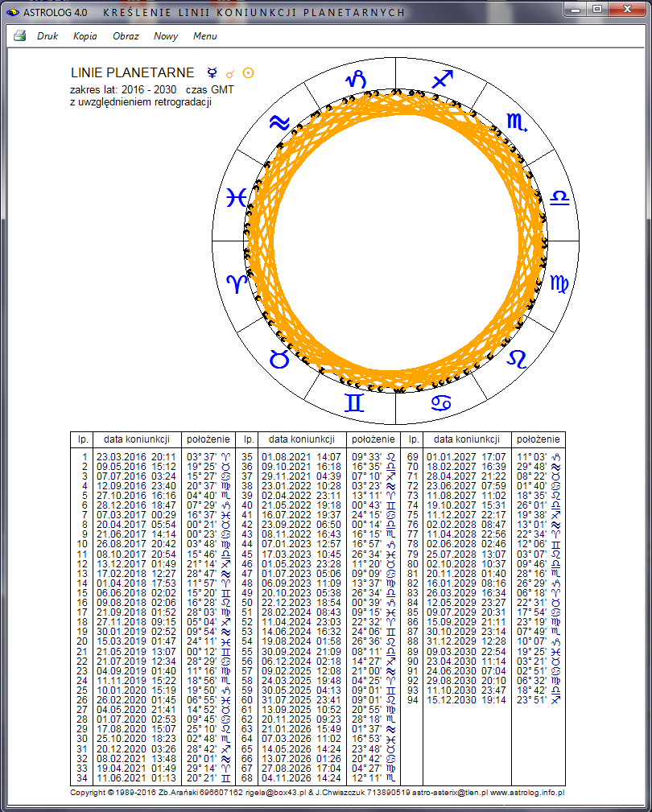
Task: Click the Cancer sign on the zodiac wheel
Action: (441, 402)
